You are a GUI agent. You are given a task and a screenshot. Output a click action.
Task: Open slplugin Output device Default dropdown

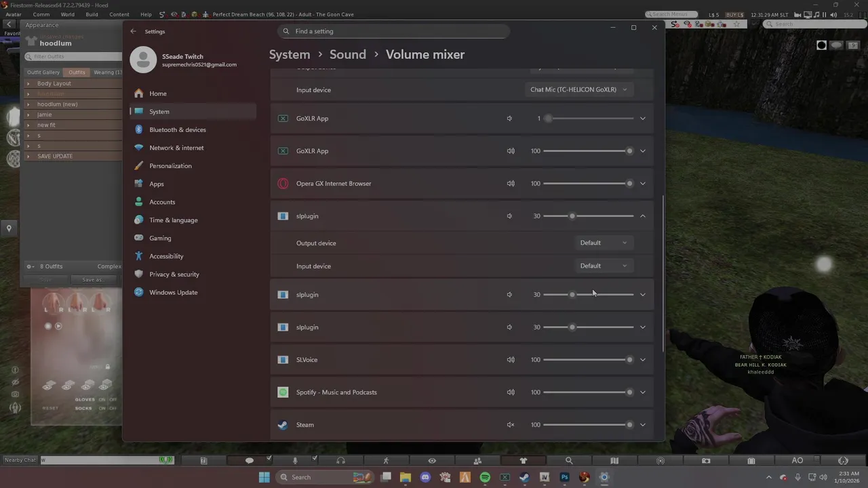click(x=604, y=243)
